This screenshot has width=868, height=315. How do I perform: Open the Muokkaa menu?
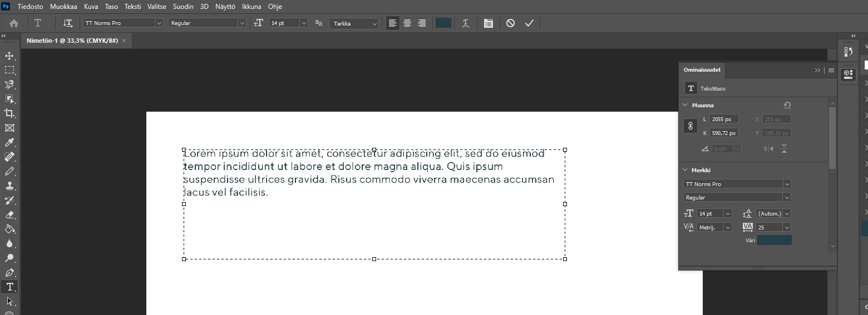(63, 7)
